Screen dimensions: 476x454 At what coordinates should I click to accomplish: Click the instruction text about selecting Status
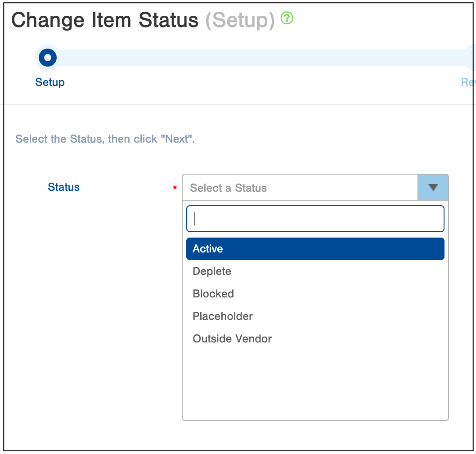105,139
